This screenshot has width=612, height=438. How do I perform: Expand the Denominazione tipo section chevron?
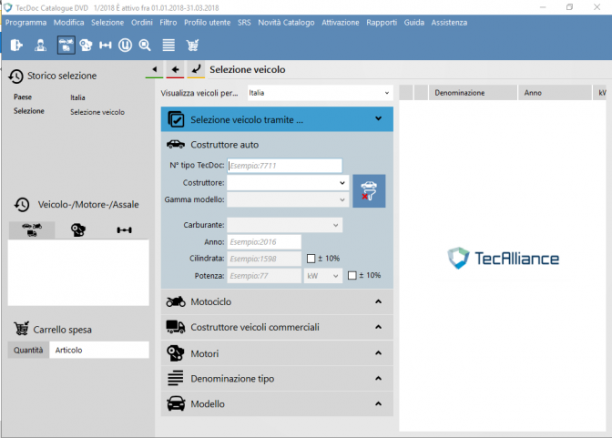[378, 378]
